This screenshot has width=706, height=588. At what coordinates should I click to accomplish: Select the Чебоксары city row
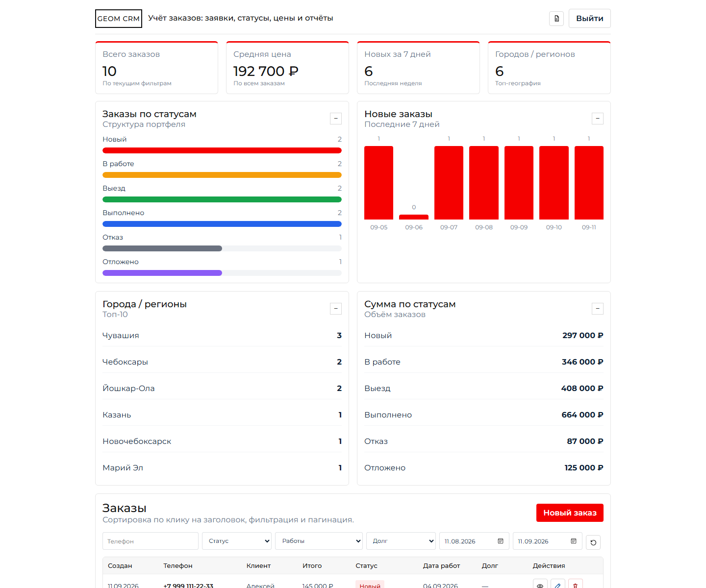point(222,362)
